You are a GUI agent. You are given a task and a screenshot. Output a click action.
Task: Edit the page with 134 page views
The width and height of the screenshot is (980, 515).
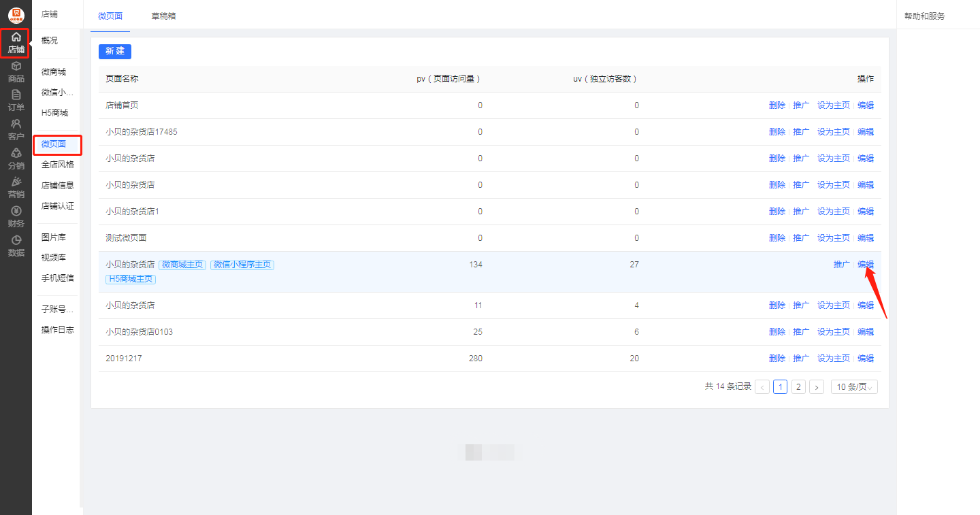pos(866,265)
